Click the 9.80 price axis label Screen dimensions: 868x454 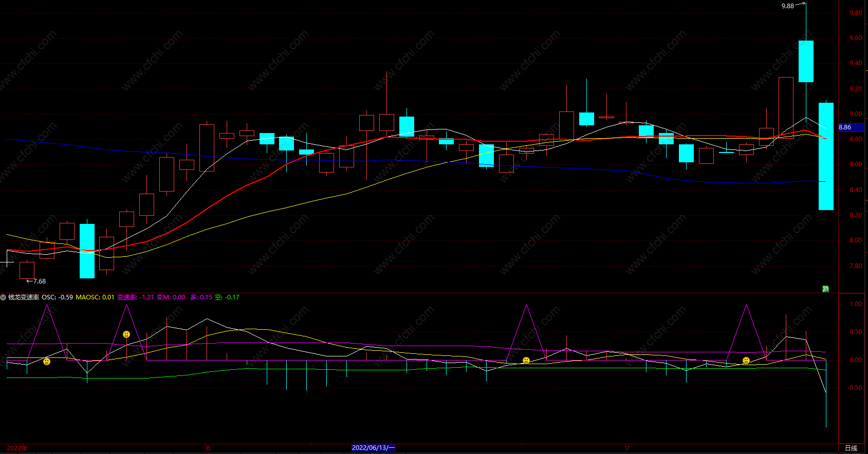point(856,13)
